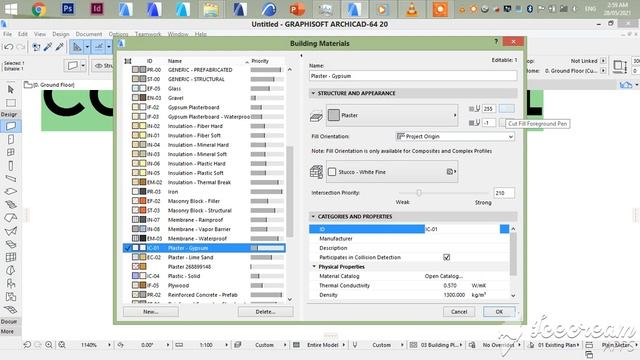The width and height of the screenshot is (640, 360).
Task: Click the Zoom In magnifier in status bar
Action: pos(49,345)
